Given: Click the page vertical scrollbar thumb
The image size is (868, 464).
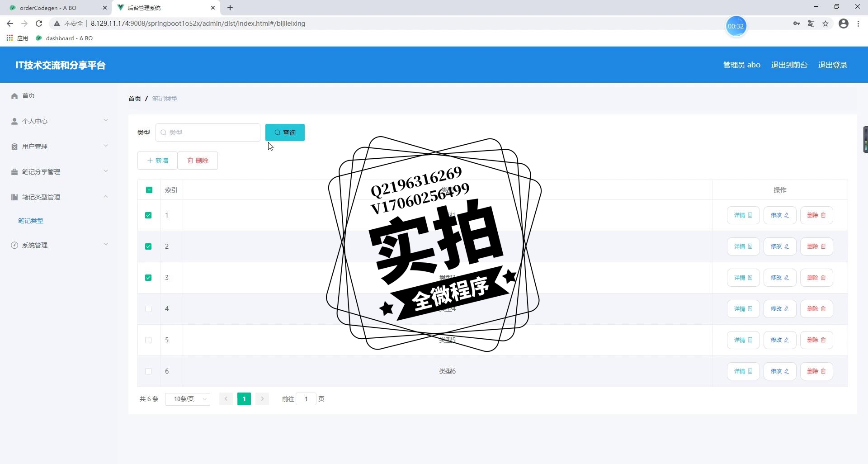Looking at the screenshot, I should [x=865, y=140].
